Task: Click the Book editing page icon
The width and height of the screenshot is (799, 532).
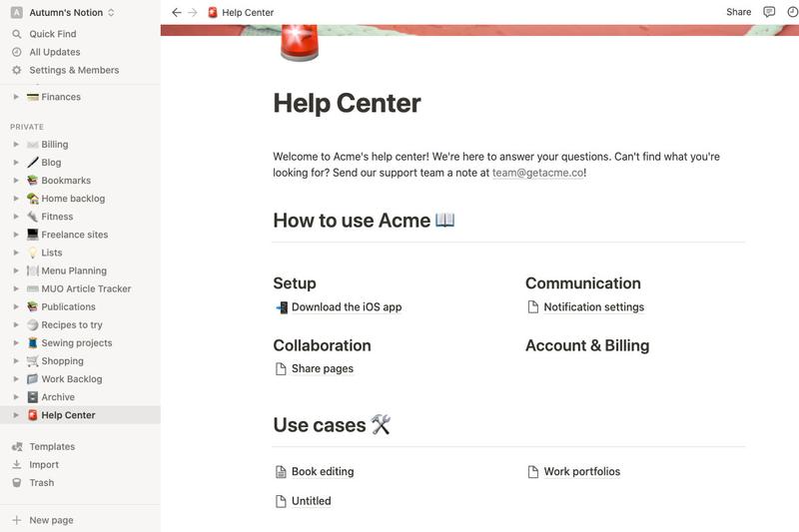Action: pos(281,472)
